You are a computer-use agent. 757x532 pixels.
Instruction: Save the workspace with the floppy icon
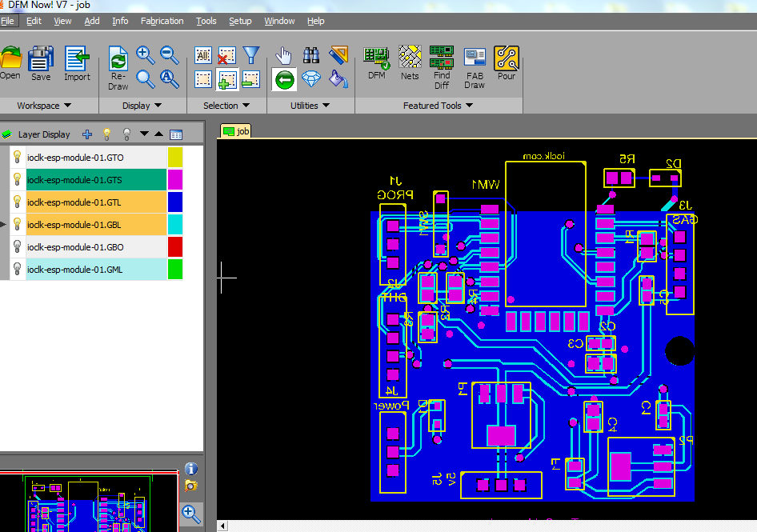click(41, 58)
